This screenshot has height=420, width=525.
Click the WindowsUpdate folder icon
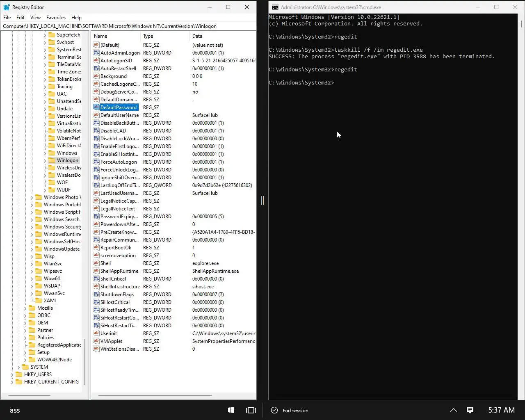point(39,249)
